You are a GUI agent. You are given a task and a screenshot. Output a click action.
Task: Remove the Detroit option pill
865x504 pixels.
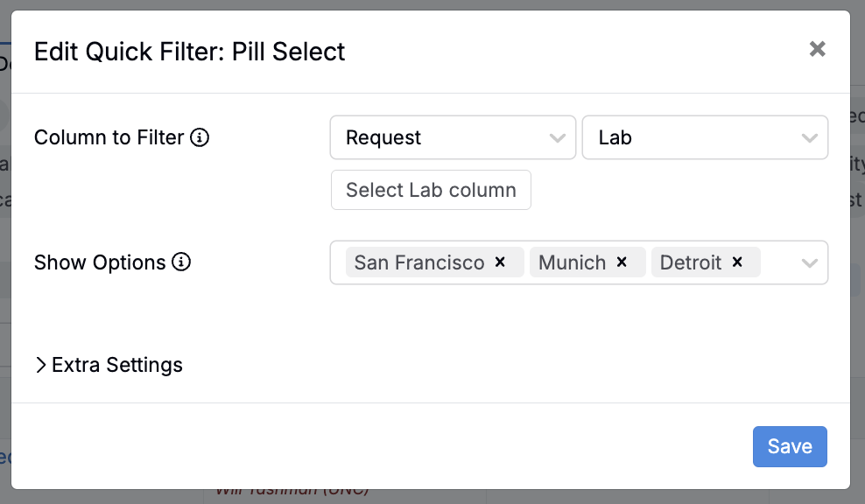point(737,262)
